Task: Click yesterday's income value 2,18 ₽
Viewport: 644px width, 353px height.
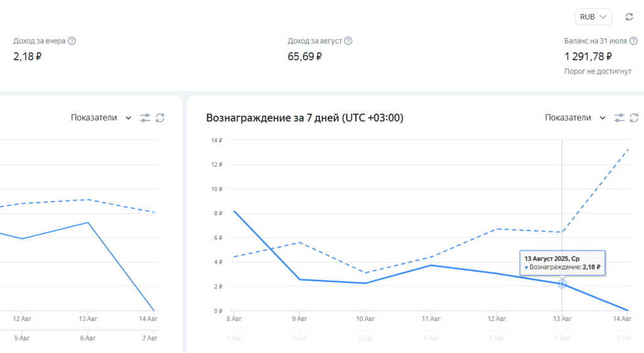Action: coord(28,57)
